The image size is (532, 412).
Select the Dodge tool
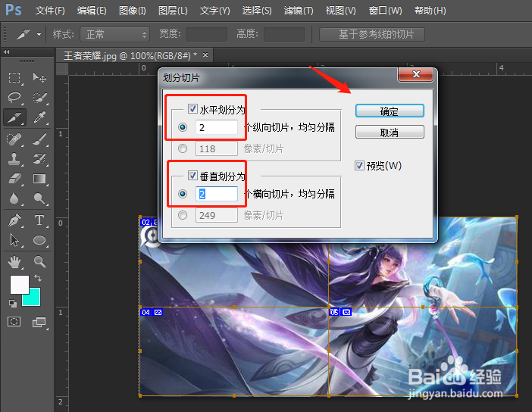pyautogui.click(x=39, y=198)
